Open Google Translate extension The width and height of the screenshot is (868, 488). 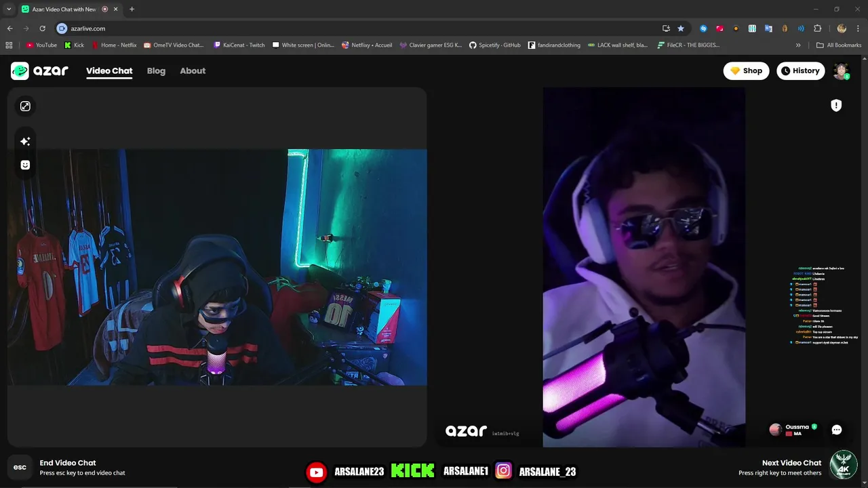point(768,28)
